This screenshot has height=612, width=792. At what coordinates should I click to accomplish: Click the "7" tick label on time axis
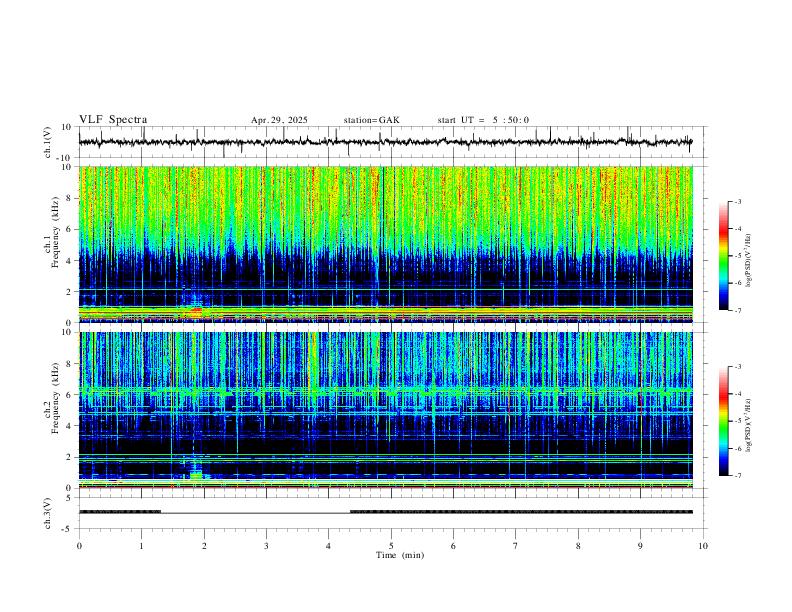pos(516,546)
